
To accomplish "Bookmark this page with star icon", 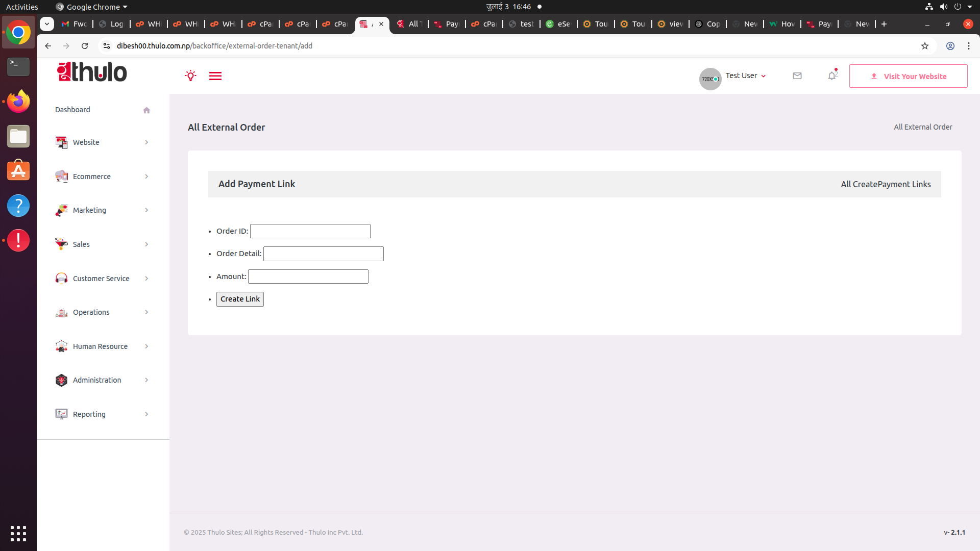I will [x=924, y=46].
